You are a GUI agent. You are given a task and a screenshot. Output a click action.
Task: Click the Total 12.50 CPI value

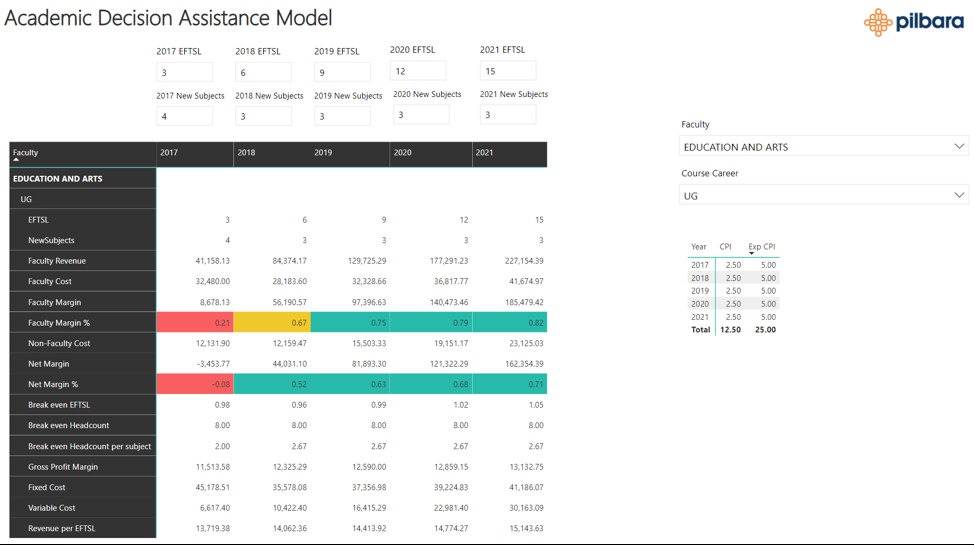(x=730, y=330)
